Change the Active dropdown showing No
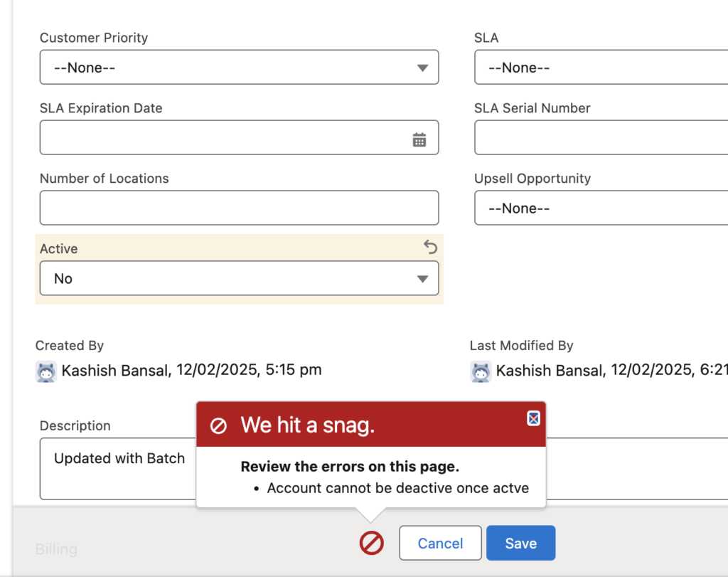 click(x=239, y=279)
